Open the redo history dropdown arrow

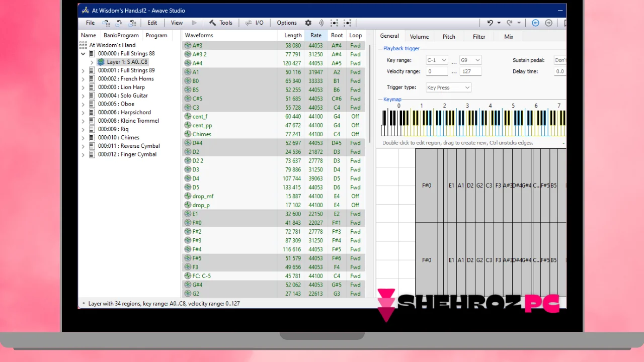point(519,23)
